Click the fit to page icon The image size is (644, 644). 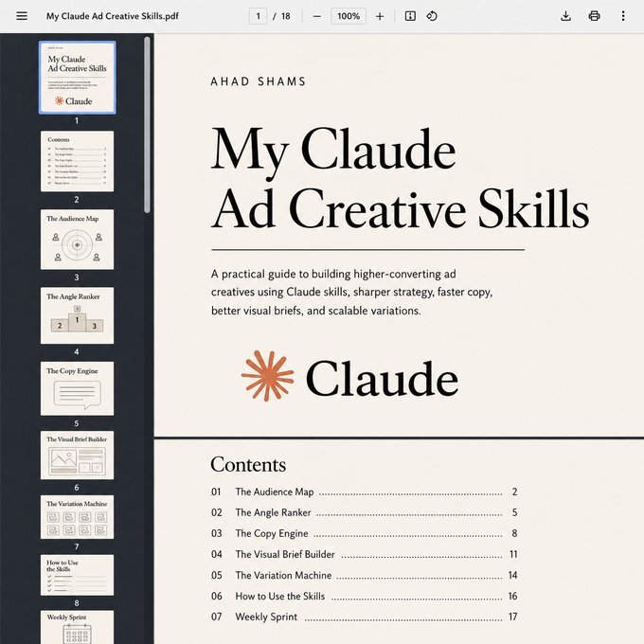pyautogui.click(x=410, y=16)
